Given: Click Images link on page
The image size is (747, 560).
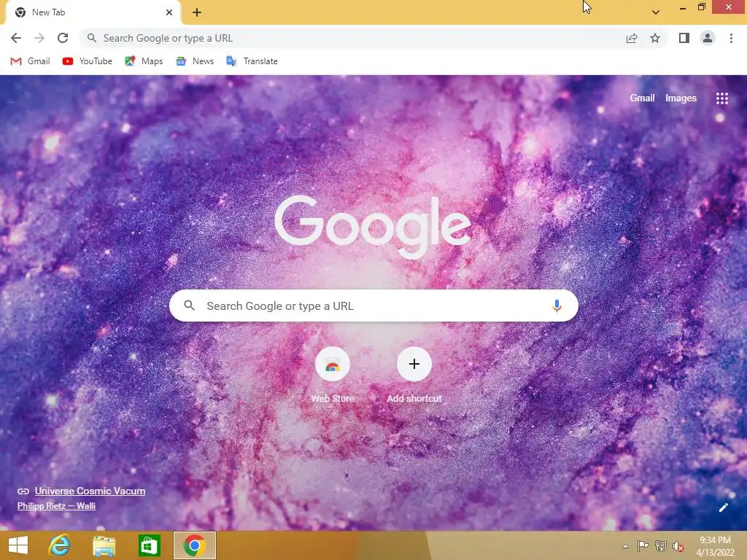Looking at the screenshot, I should pyautogui.click(x=681, y=98).
